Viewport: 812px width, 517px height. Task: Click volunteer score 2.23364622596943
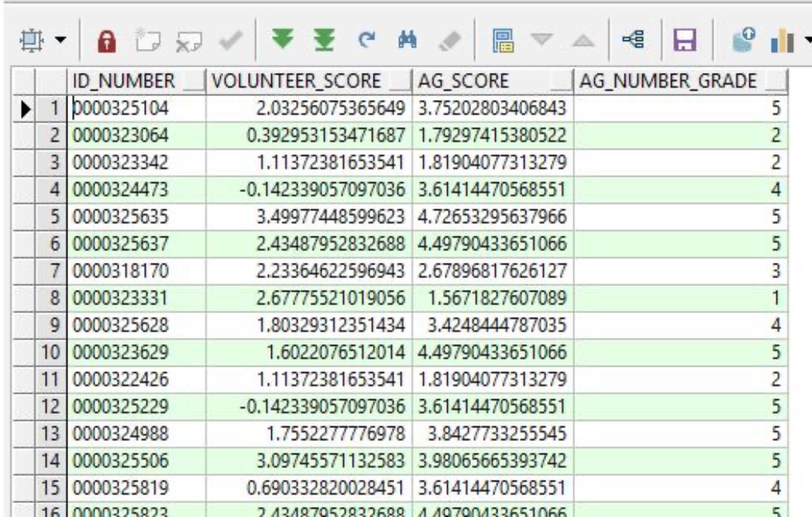point(309,271)
